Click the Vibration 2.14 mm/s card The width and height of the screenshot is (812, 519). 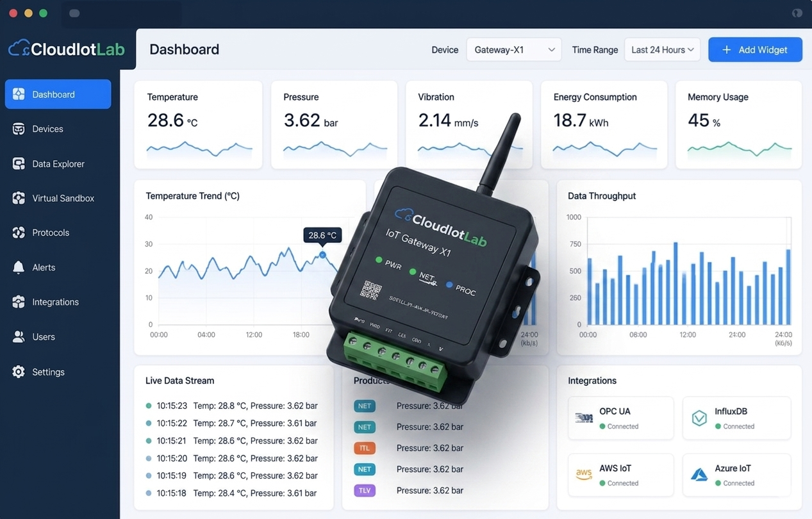coord(469,124)
